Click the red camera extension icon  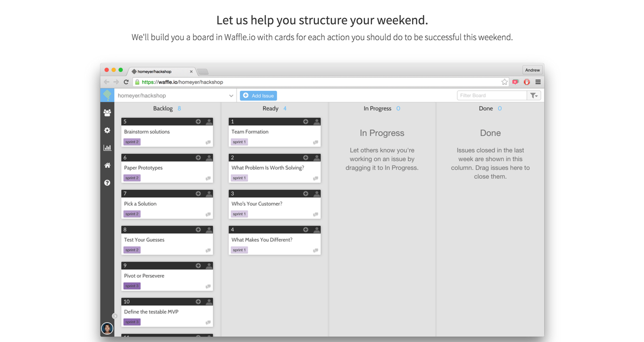point(516,82)
